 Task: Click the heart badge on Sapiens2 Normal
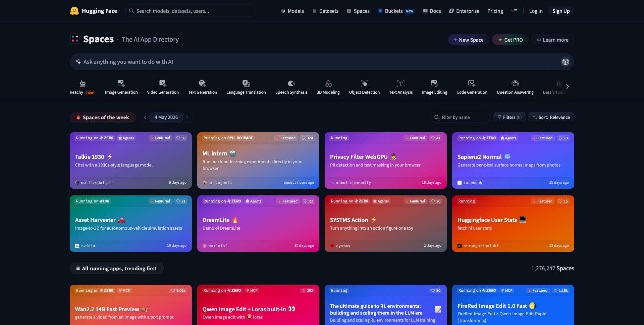[x=563, y=138]
